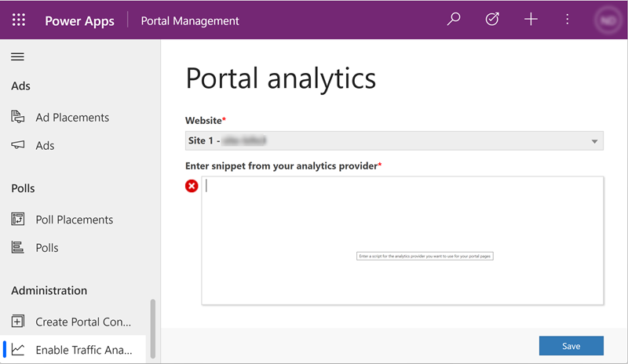This screenshot has height=364, width=628.
Task: Go to Poll Placements
Action: click(74, 220)
